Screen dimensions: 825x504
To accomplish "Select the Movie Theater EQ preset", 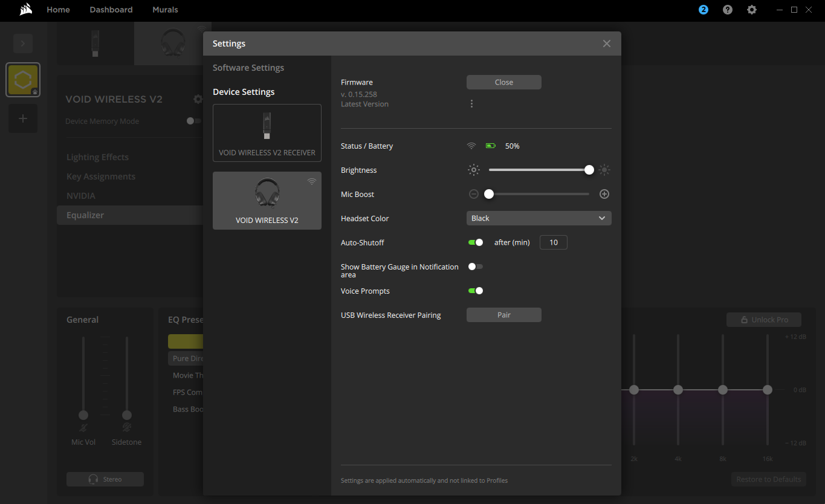I will 186,375.
